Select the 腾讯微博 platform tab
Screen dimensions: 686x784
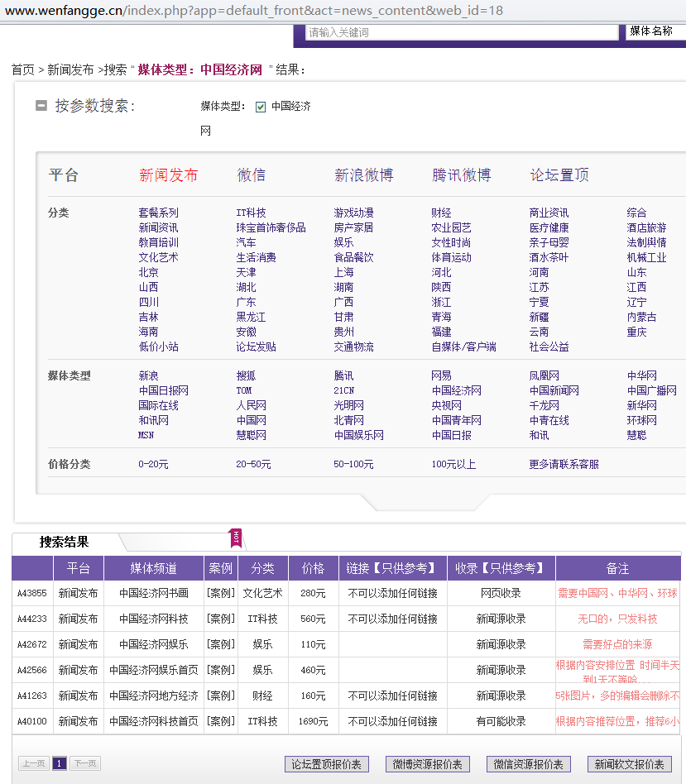tap(461, 175)
